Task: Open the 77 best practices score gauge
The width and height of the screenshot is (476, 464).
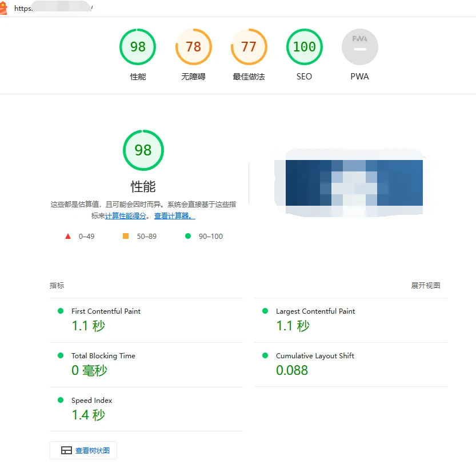Action: [249, 47]
